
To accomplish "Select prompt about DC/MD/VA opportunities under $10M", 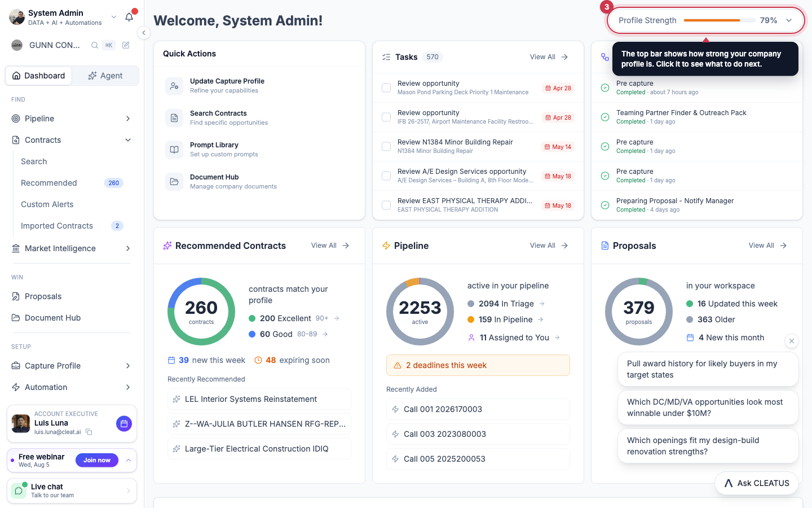I will [x=708, y=408].
